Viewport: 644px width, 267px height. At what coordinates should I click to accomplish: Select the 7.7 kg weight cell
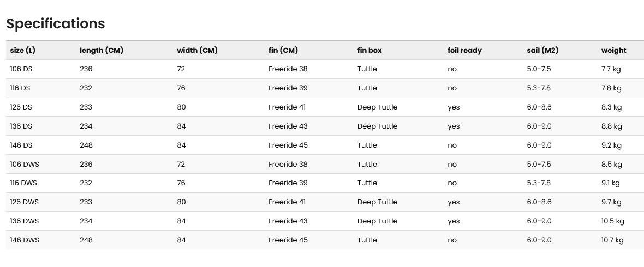tap(611, 69)
